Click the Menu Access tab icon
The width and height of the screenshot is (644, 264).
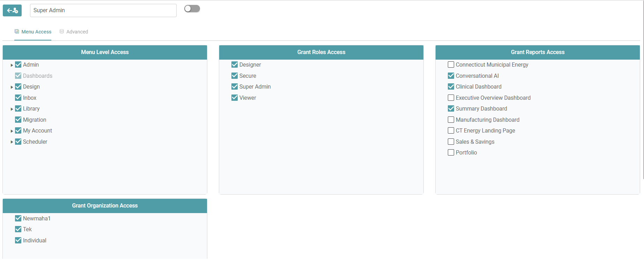17,31
